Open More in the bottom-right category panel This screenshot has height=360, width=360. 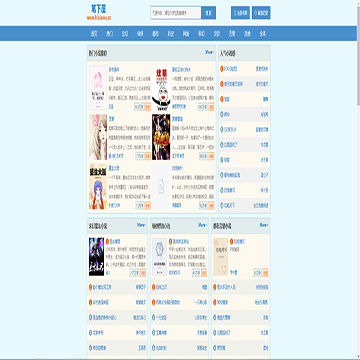(264, 225)
